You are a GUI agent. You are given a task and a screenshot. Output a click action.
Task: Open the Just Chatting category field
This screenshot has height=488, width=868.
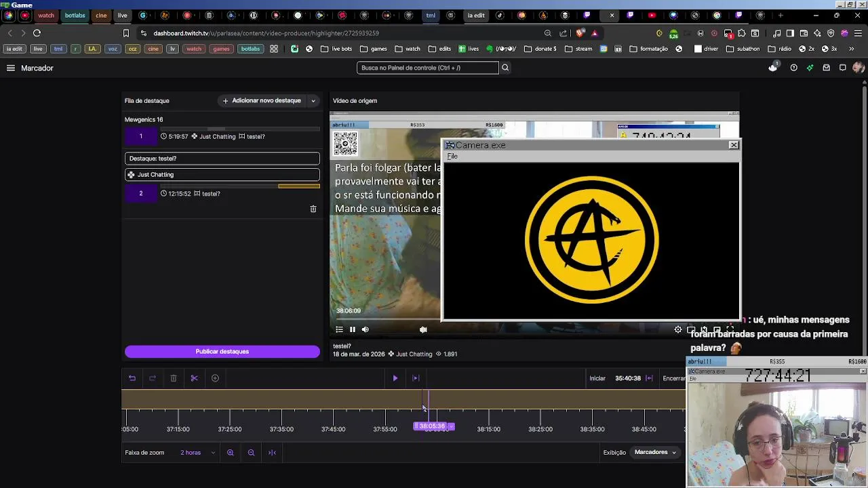tap(222, 175)
